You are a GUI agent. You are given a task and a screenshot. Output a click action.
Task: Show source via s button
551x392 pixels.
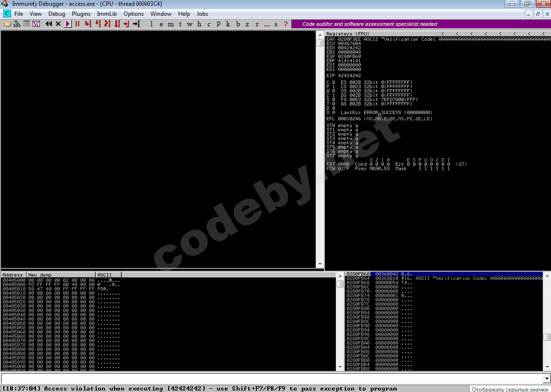pos(276,24)
